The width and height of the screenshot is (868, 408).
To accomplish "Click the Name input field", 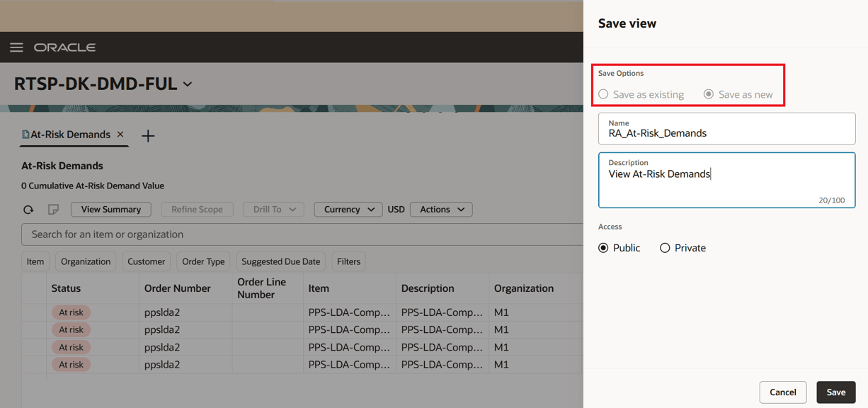I will pos(727,129).
